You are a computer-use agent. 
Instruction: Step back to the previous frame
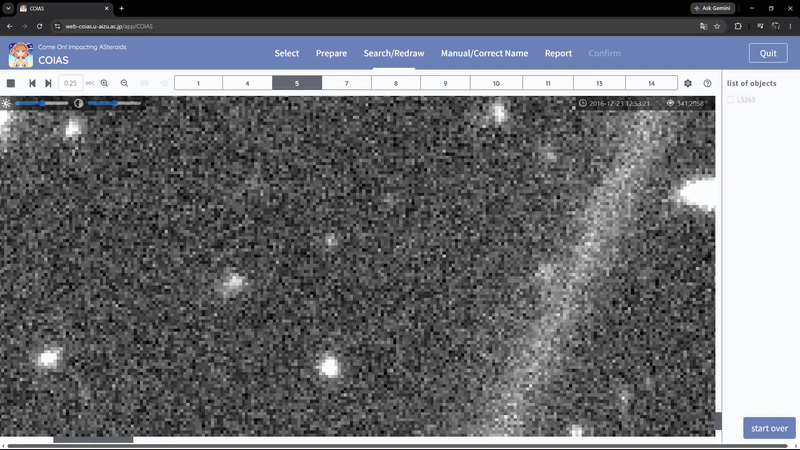(x=32, y=83)
